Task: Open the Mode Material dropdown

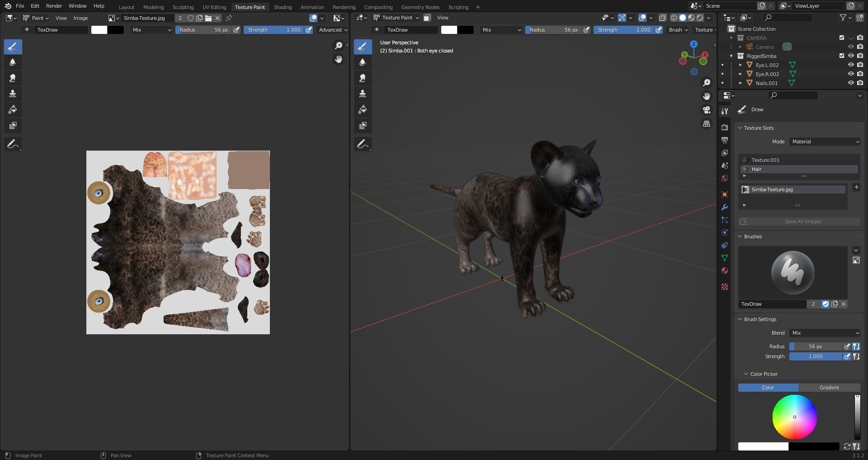Action: pyautogui.click(x=825, y=142)
